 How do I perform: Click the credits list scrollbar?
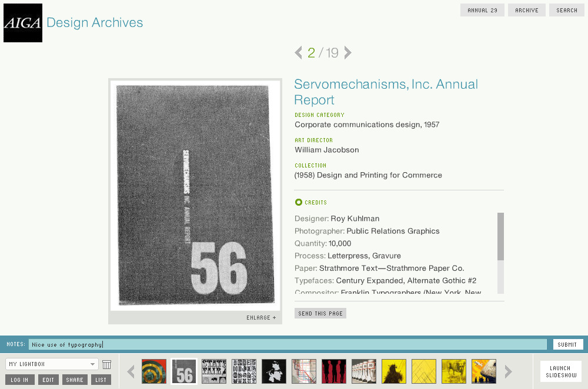point(500,253)
